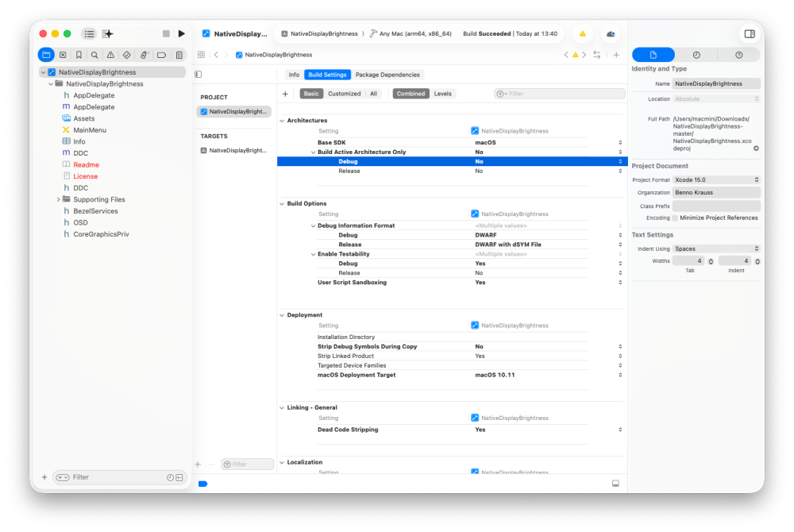Open the AppDelegate header file

click(x=94, y=95)
